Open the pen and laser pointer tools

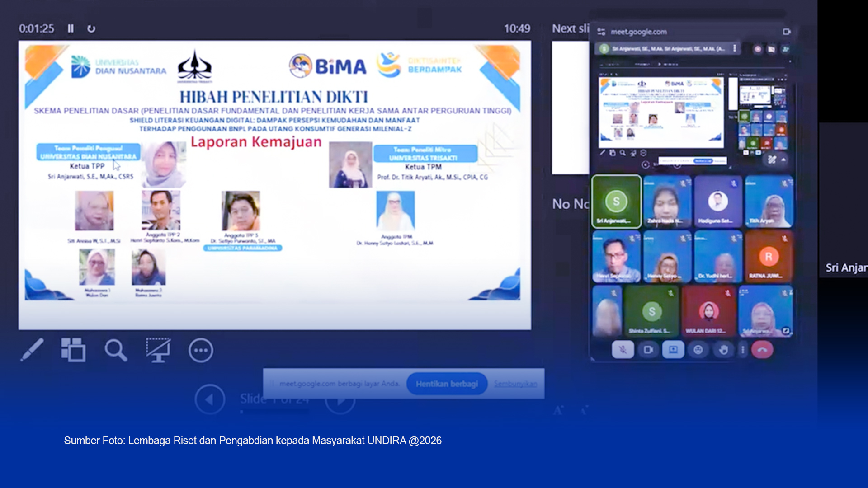pyautogui.click(x=32, y=350)
